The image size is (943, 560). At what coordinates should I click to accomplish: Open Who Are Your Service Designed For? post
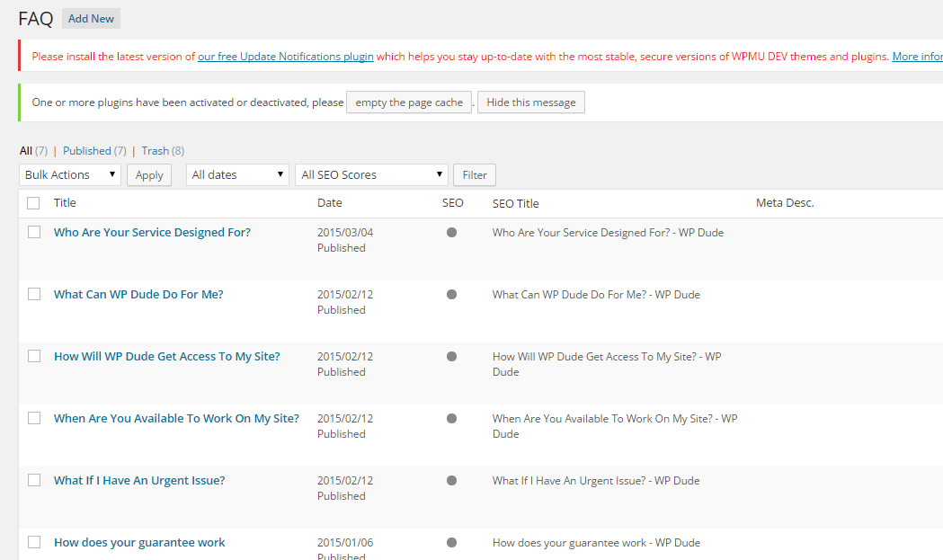coord(152,232)
